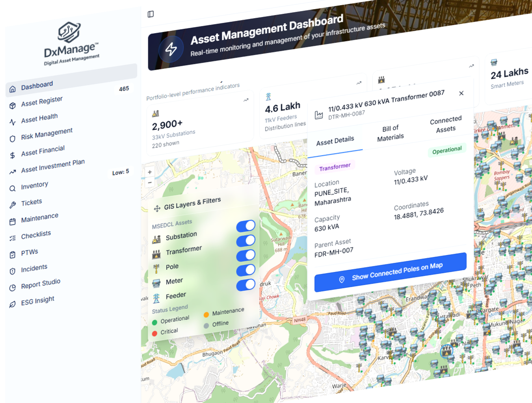Zoom out the map with minus button
The image size is (532, 403).
pos(150,182)
